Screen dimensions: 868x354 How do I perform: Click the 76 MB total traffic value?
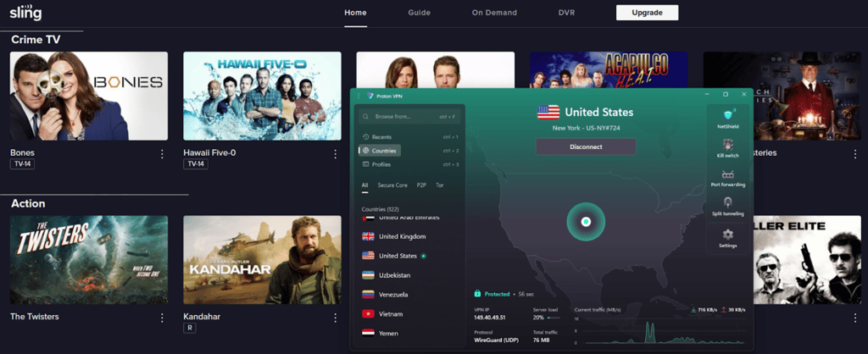(x=541, y=340)
